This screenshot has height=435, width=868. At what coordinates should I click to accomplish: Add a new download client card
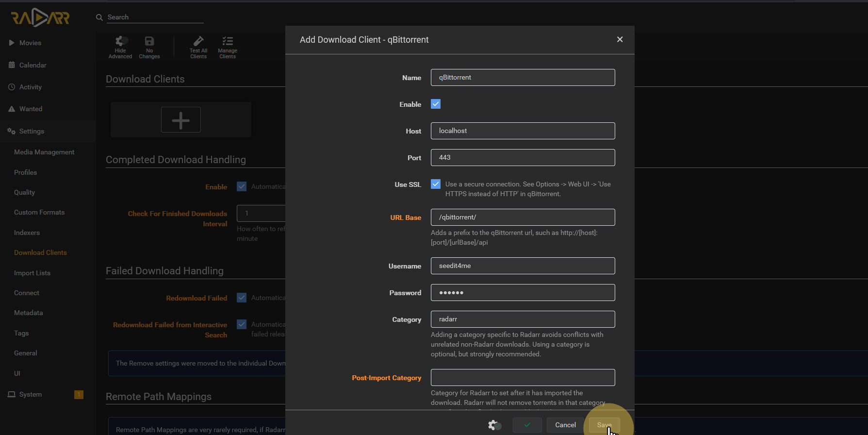pyautogui.click(x=181, y=120)
